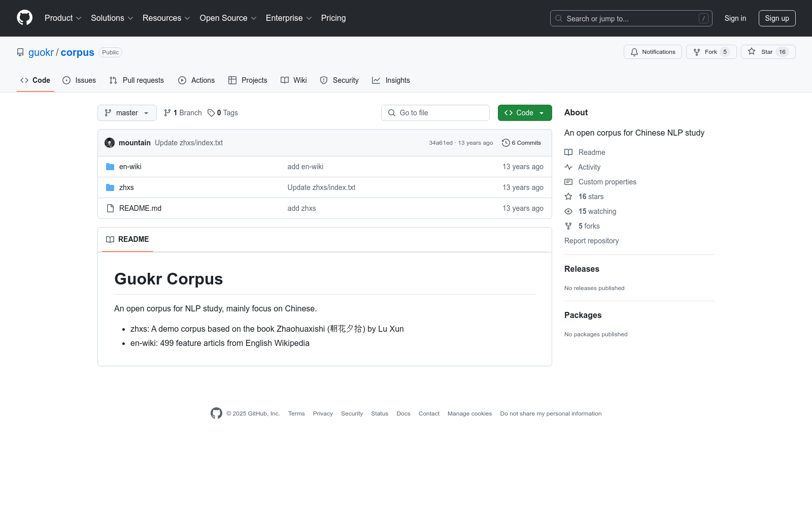Click the en-wiki folder icon
Screen dimensions: 812x508
pos(110,167)
